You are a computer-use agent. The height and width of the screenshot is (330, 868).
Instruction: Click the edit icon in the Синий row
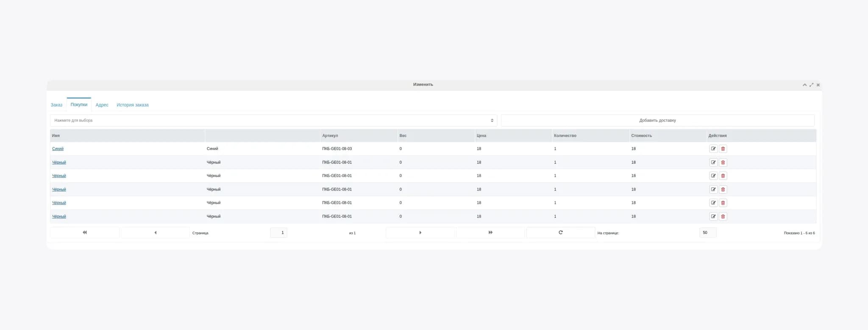(713, 149)
